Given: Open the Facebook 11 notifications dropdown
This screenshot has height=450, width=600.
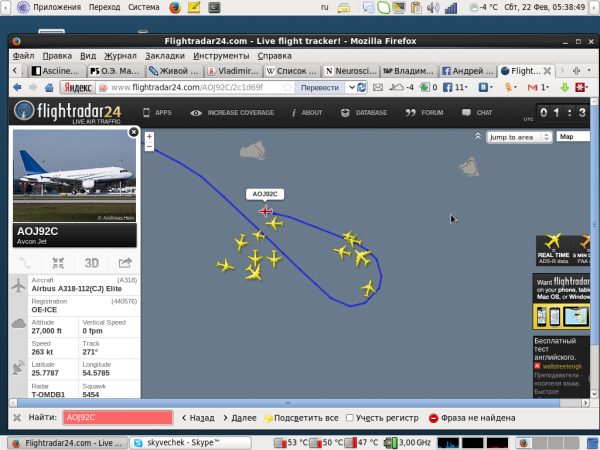Looking at the screenshot, I should (x=455, y=88).
